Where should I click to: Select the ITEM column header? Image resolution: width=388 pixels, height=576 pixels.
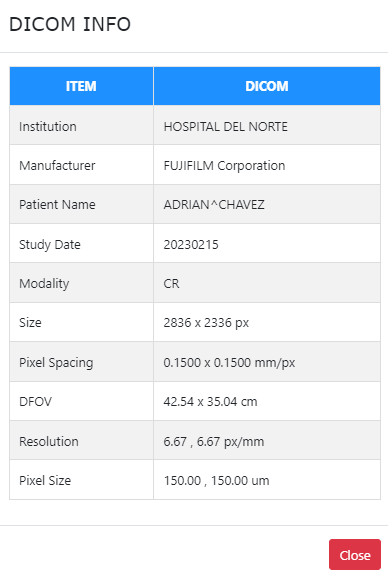tap(81, 86)
